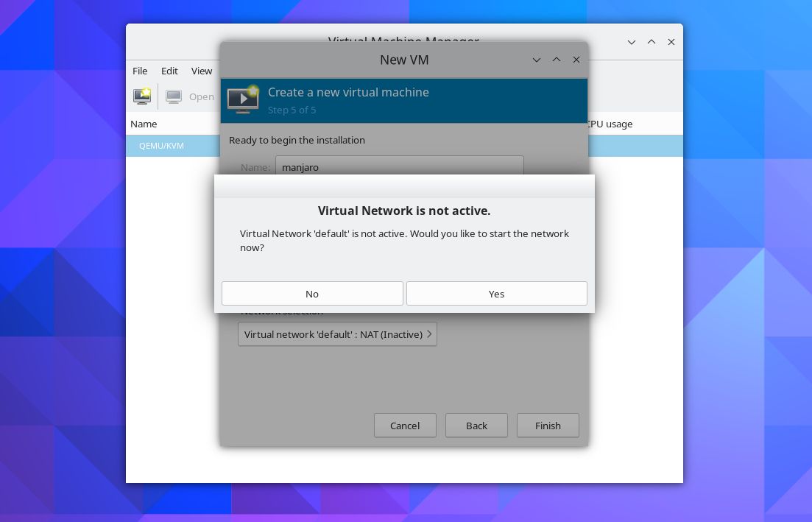The width and height of the screenshot is (812, 522).
Task: Click the monitor icon in the wizard header
Action: click(x=243, y=100)
